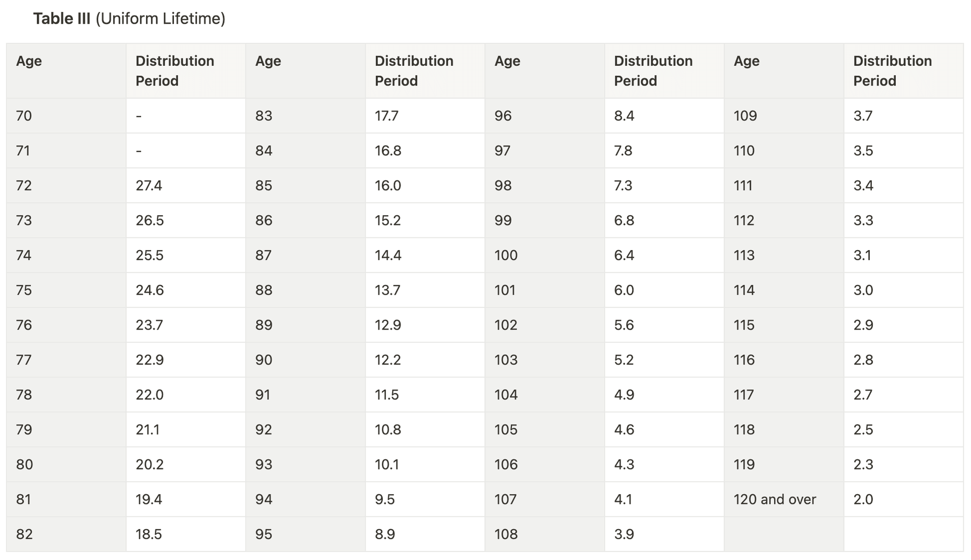Select the age 108 cell

tap(506, 534)
